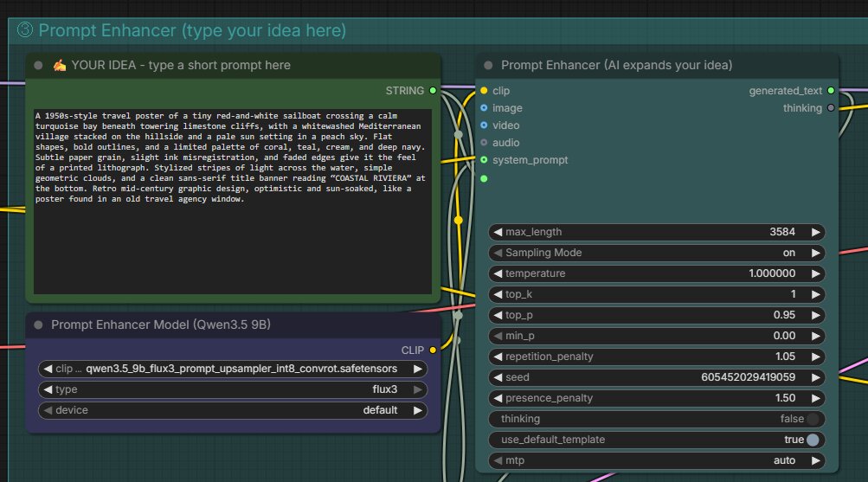Increase repetition_penalty with right arrow
868x482 pixels.
pos(815,357)
